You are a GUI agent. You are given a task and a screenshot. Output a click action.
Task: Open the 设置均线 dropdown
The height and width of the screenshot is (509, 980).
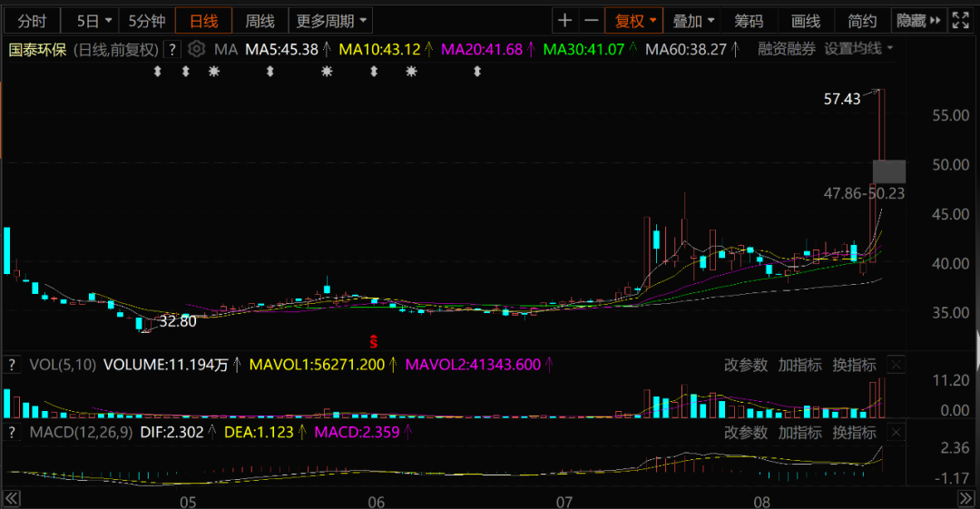[x=858, y=49]
